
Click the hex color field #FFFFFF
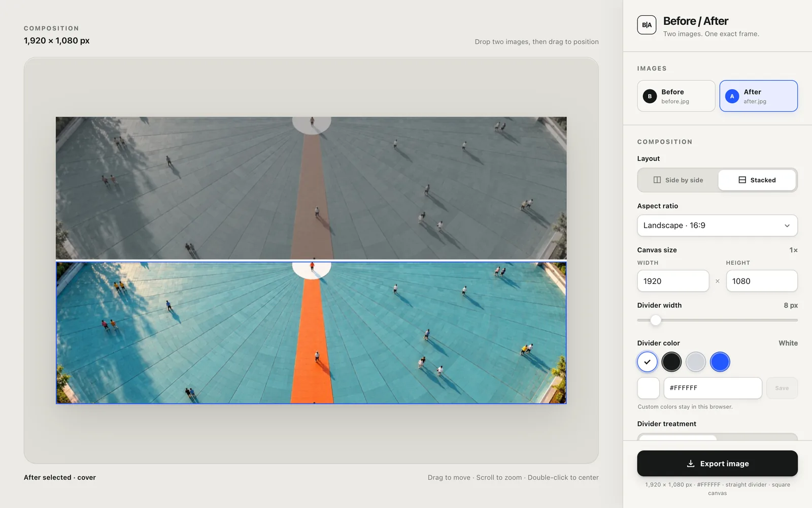[713, 388]
